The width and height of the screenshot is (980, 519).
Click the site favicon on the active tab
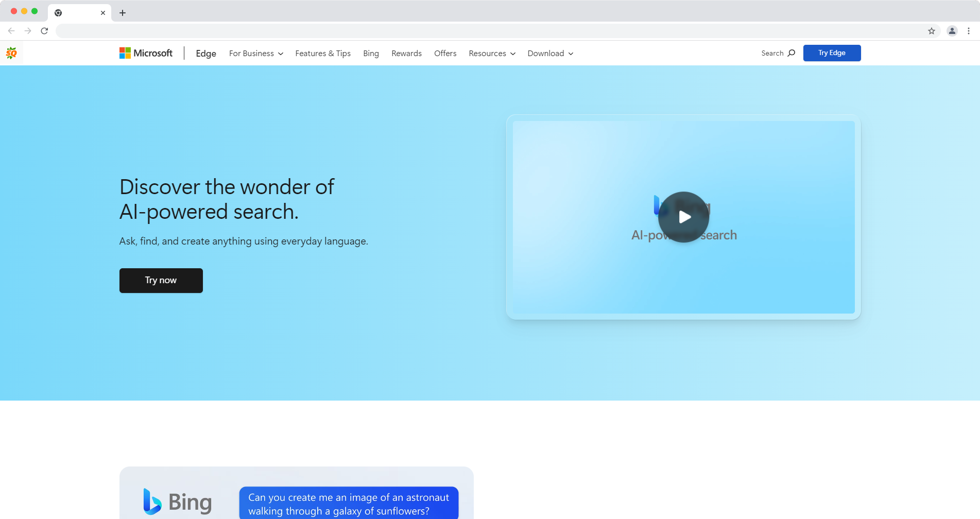pos(58,12)
